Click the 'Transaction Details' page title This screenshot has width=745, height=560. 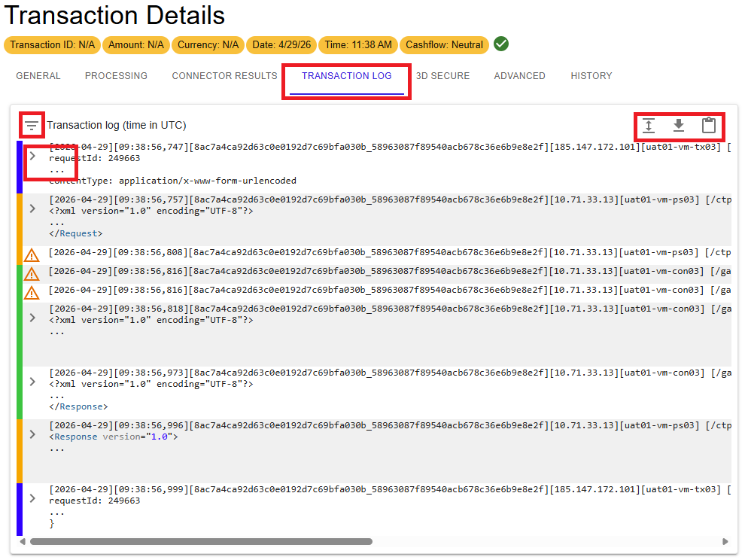tap(114, 15)
